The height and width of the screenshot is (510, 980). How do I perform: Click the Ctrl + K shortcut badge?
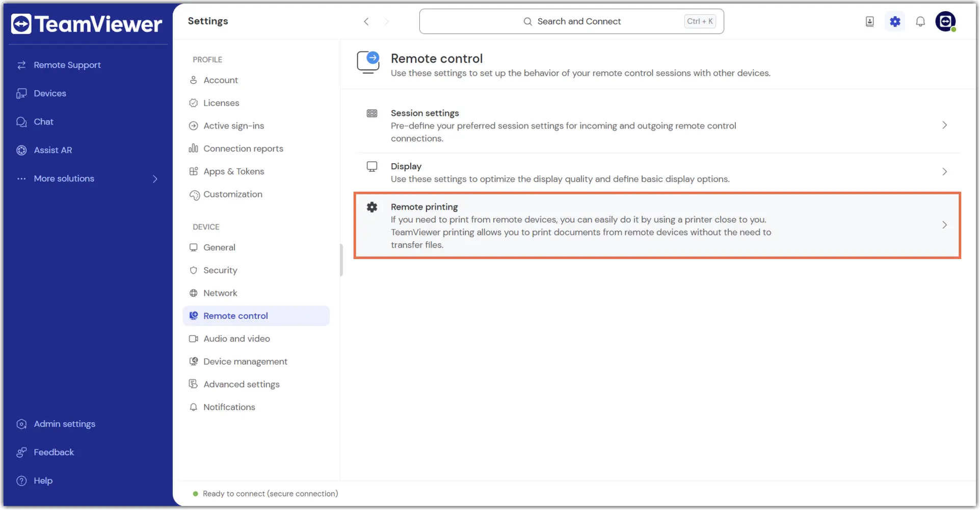tap(700, 21)
